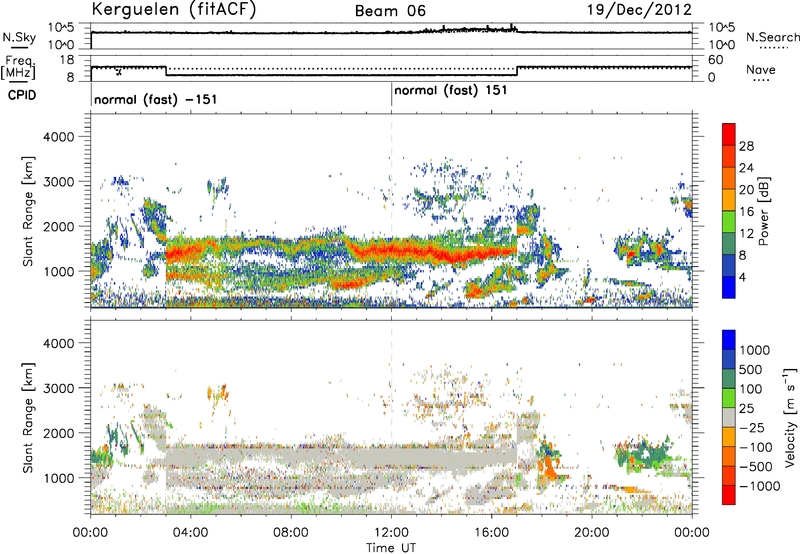Pick power colorbar swatch between 8 and 12

tap(729, 244)
